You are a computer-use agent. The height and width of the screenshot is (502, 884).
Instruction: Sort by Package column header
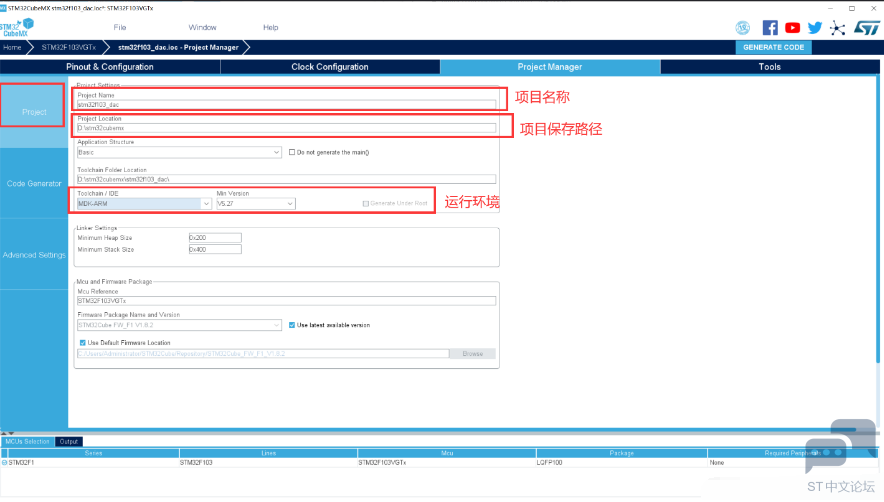pyautogui.click(x=621, y=453)
